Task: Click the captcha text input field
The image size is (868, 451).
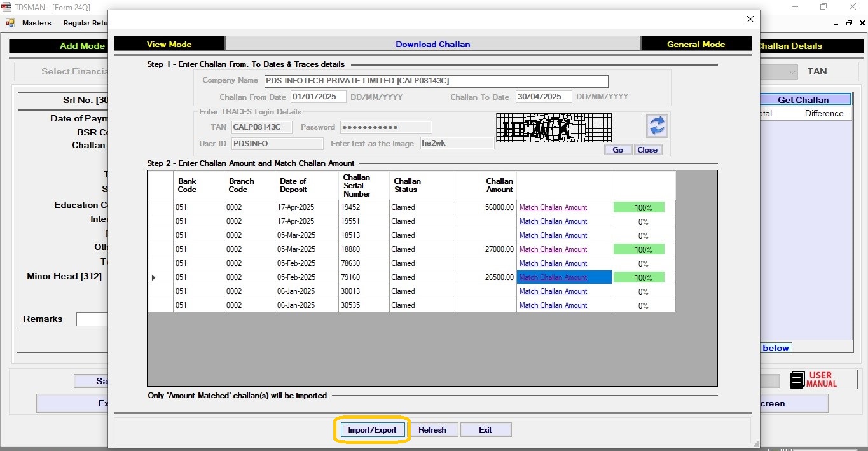Action: (x=457, y=144)
